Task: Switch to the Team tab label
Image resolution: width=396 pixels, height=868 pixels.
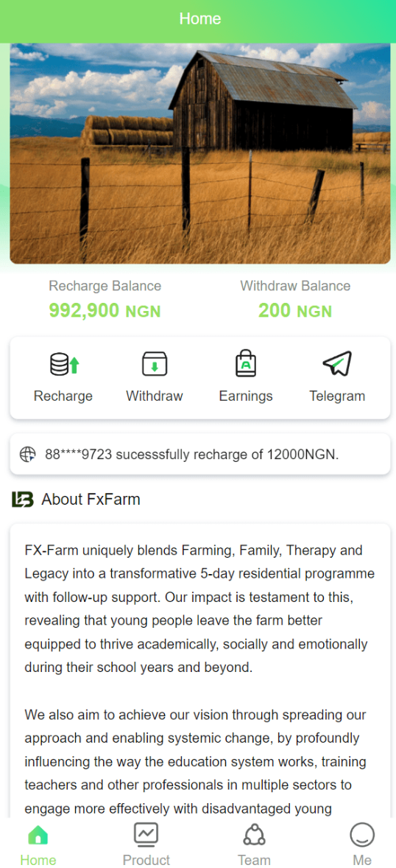Action: click(x=255, y=860)
